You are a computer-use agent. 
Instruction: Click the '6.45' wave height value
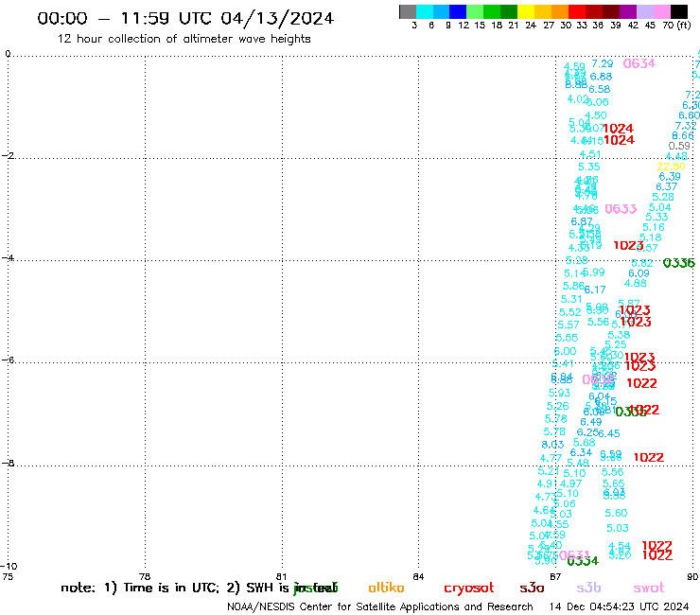[609, 433]
